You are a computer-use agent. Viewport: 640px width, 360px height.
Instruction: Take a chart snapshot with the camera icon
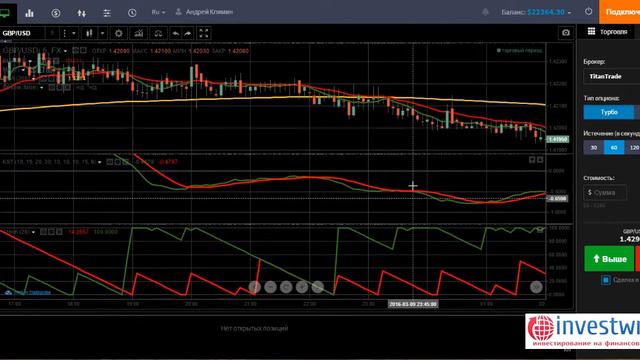(566, 33)
